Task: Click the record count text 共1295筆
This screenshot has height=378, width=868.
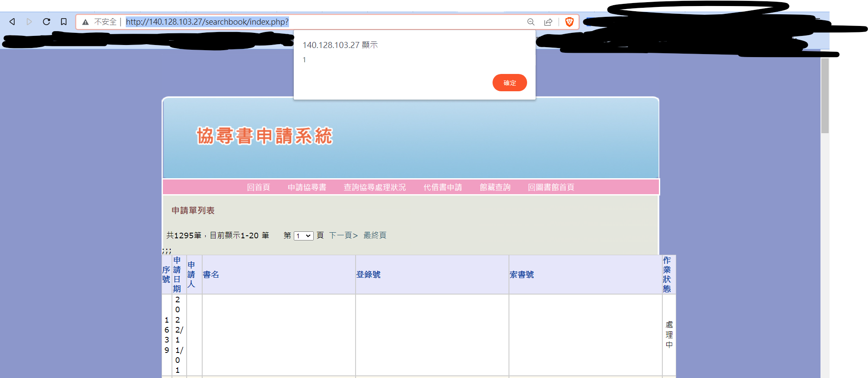Action: pyautogui.click(x=184, y=235)
